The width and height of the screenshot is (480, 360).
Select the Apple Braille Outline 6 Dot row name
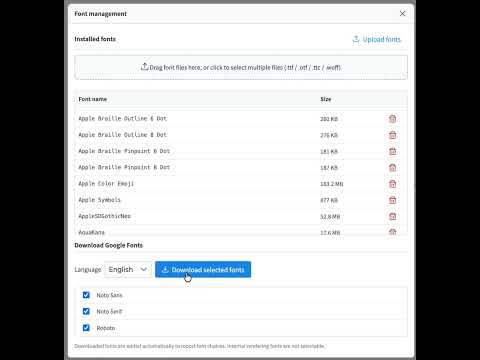coord(122,118)
